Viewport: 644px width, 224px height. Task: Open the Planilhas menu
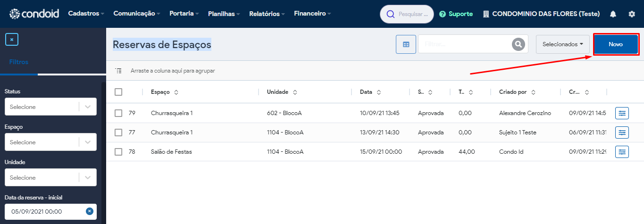point(224,14)
